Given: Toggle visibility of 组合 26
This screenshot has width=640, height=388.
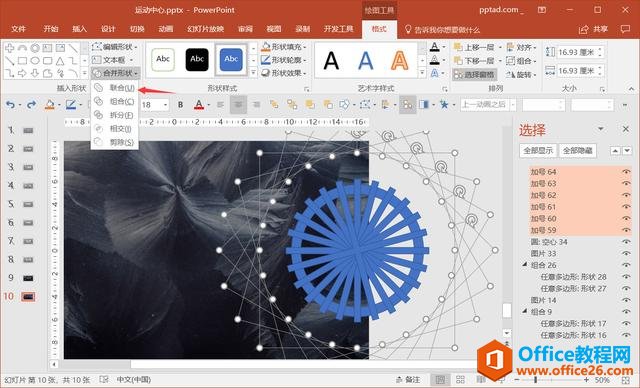Looking at the screenshot, I should click(626, 265).
